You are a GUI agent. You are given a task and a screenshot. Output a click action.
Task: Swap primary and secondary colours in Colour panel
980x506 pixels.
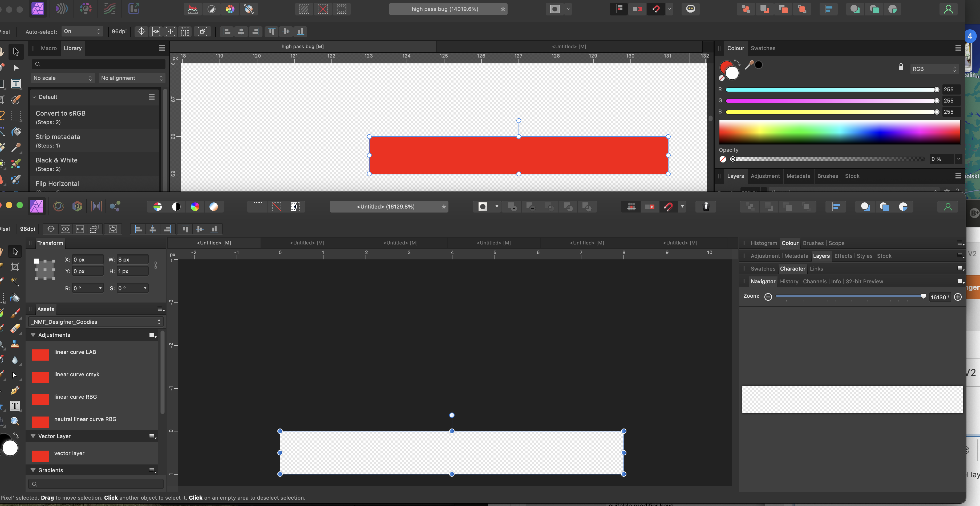click(737, 62)
